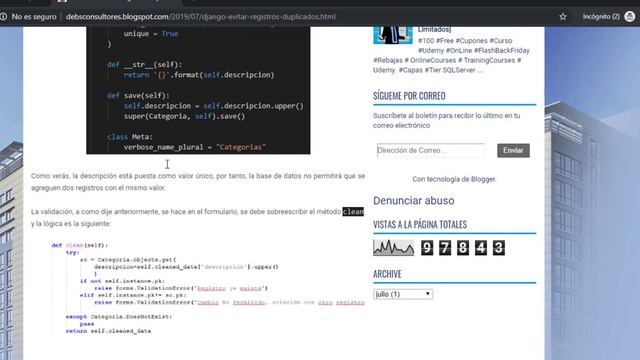Screen dimensions: 640x360
Task: Click the Dirección de Correo input field
Action: [431, 150]
